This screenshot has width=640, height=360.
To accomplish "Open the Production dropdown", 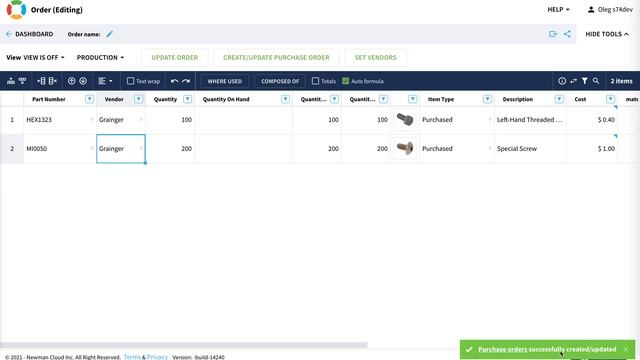I will point(100,58).
